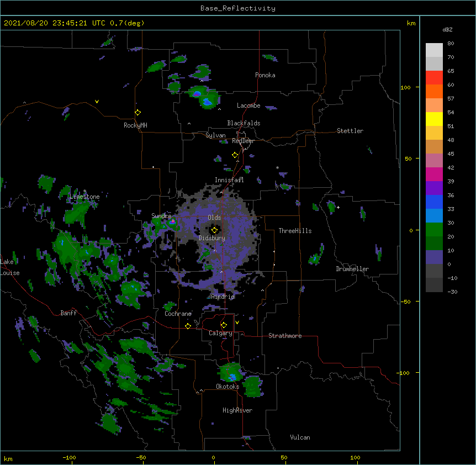
Task: Click the ThreeHills label
Action: pos(295,231)
